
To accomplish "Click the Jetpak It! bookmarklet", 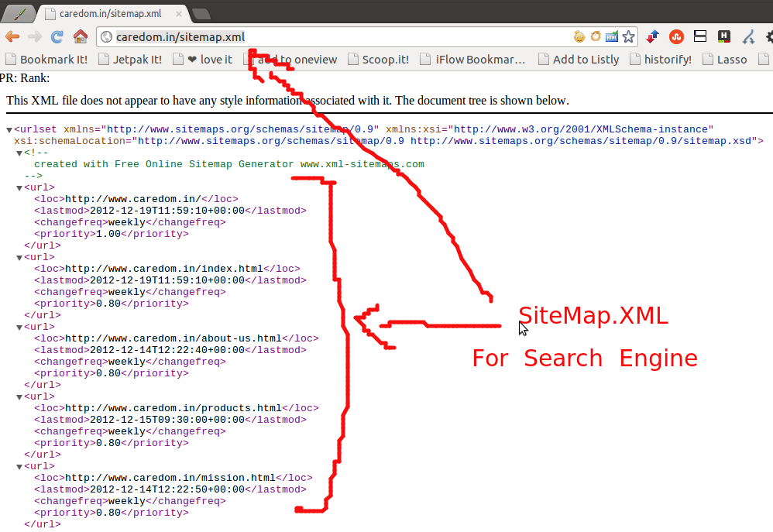I will [130, 60].
